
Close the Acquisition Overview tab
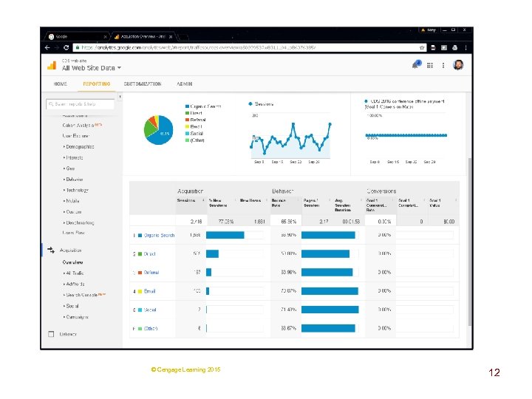click(x=171, y=37)
